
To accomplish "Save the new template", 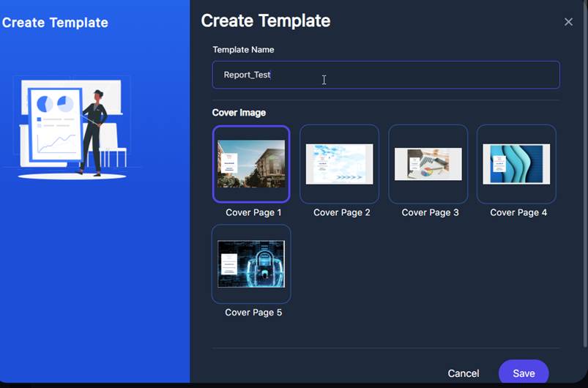I will 523,373.
